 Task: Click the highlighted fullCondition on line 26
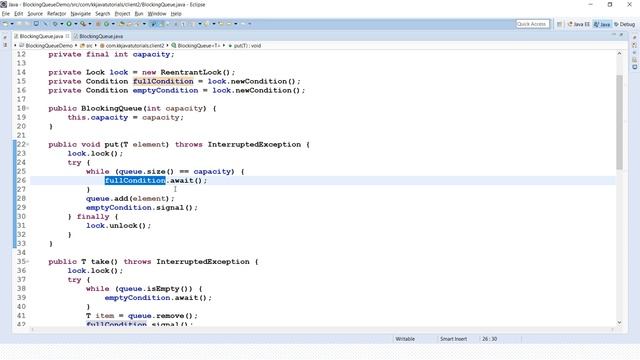135,180
